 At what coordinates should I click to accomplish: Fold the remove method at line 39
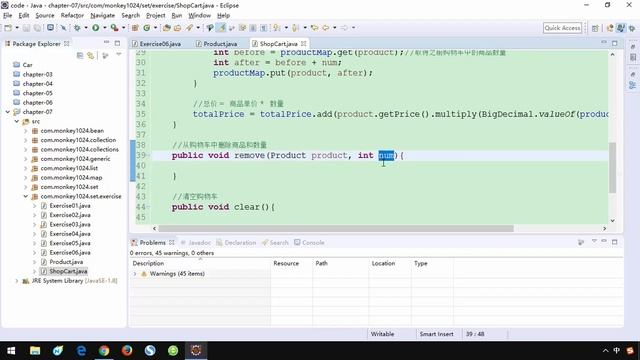[x=148, y=156]
